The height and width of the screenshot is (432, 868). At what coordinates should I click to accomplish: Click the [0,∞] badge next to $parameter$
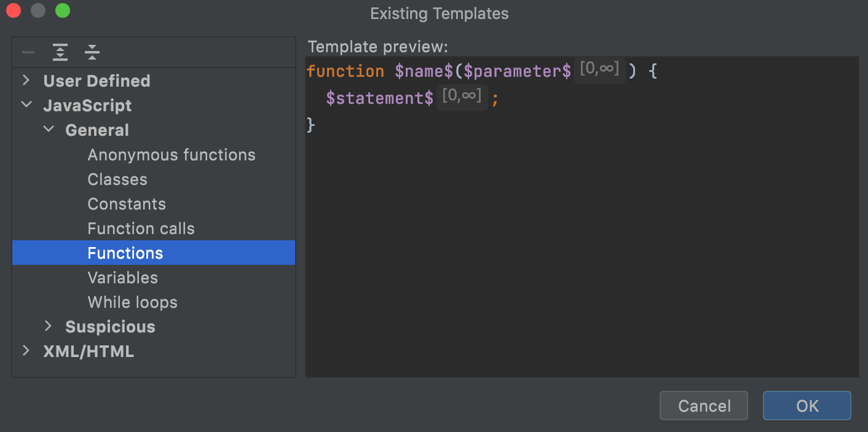coord(599,69)
